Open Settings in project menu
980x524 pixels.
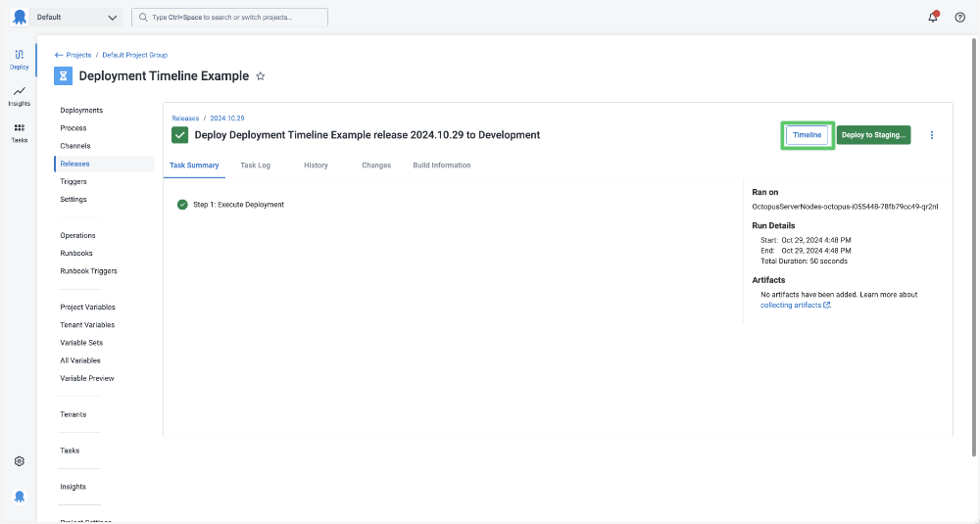73,199
